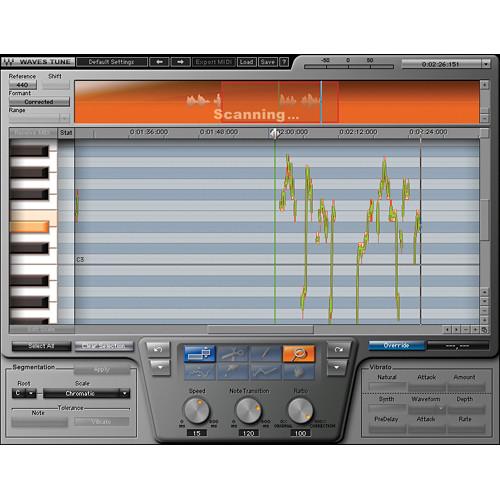Zoom out on the overview waveform with minus

pos(485,118)
